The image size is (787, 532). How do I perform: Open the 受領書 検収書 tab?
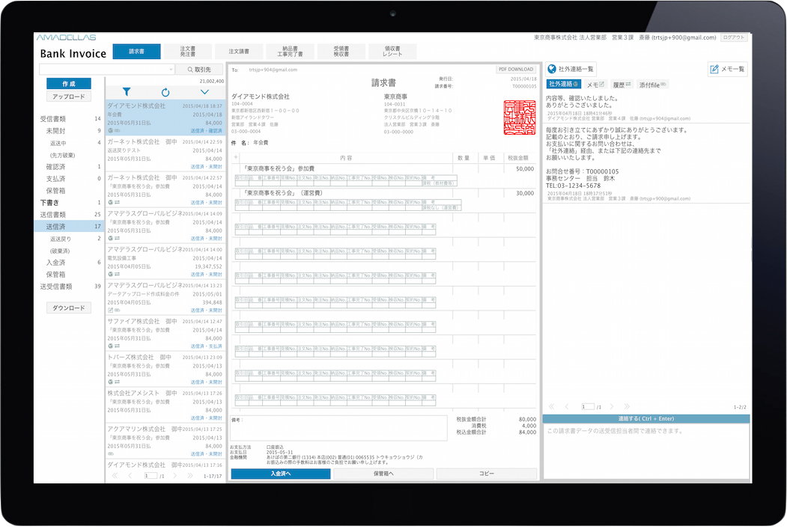point(341,51)
